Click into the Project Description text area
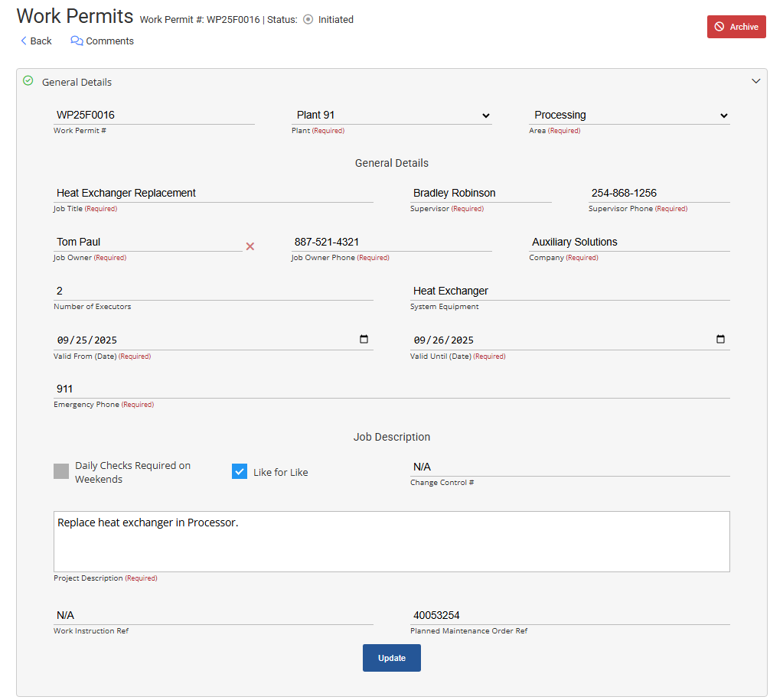The width and height of the screenshot is (783, 700). (391, 541)
